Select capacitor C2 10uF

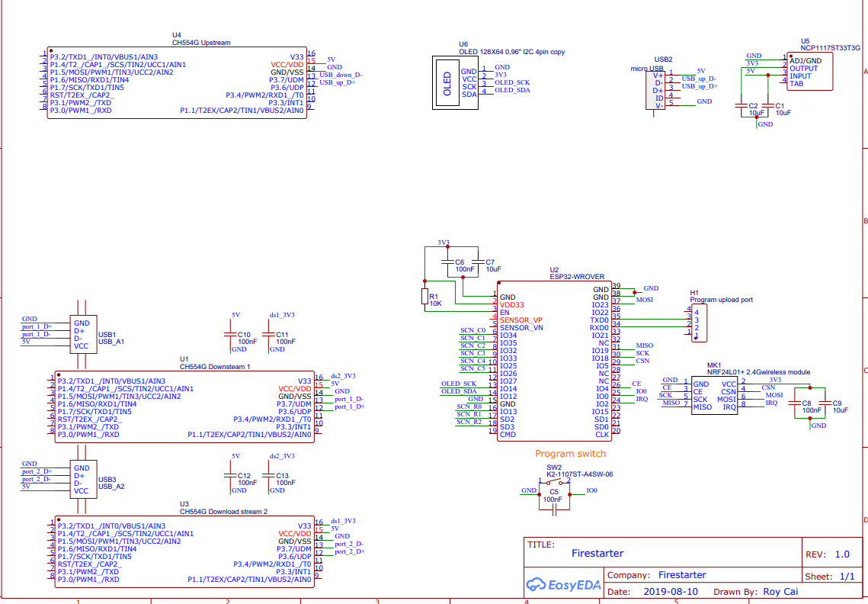pos(741,105)
